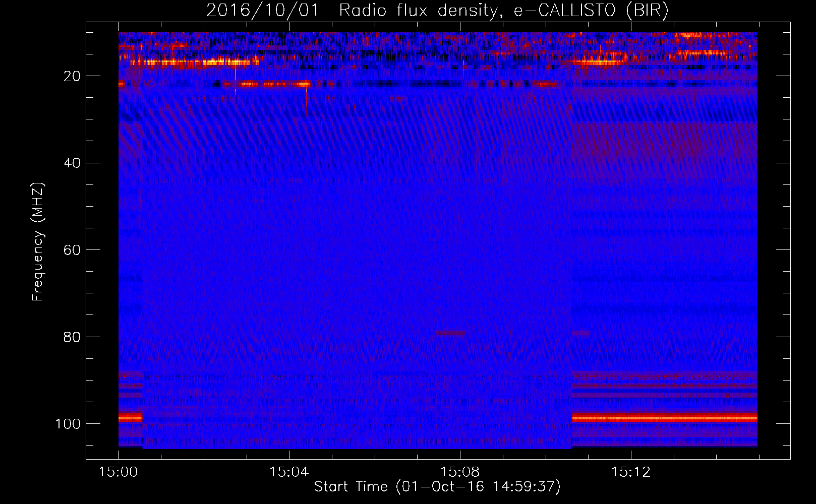Click the 100 frequency tick label
The image size is (816, 504).
pyautogui.click(x=68, y=424)
